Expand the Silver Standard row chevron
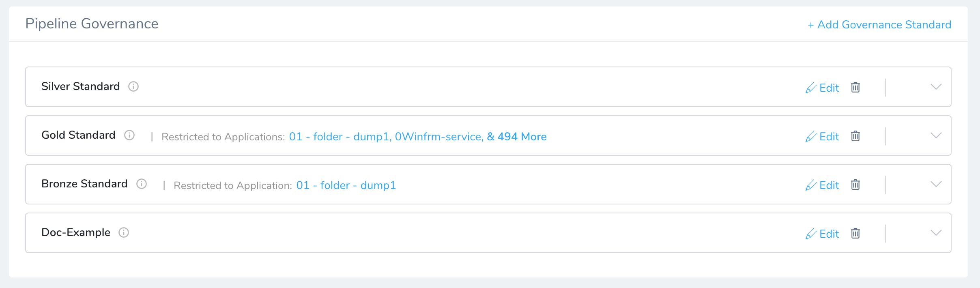Screen dimensions: 980x288 click(x=936, y=87)
